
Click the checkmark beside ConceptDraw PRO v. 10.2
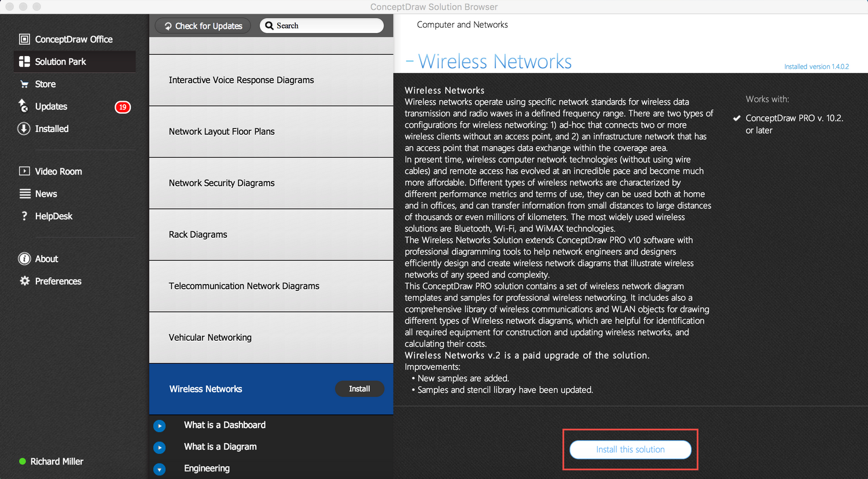(737, 118)
